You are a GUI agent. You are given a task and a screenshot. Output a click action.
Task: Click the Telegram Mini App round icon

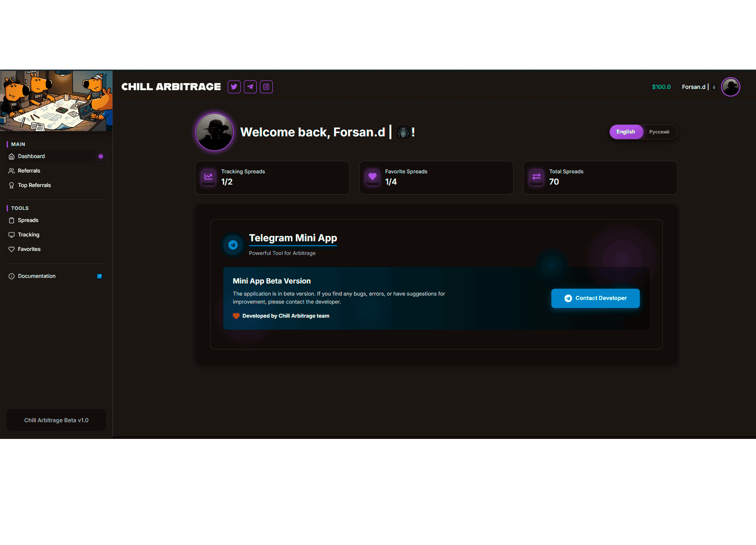point(233,245)
